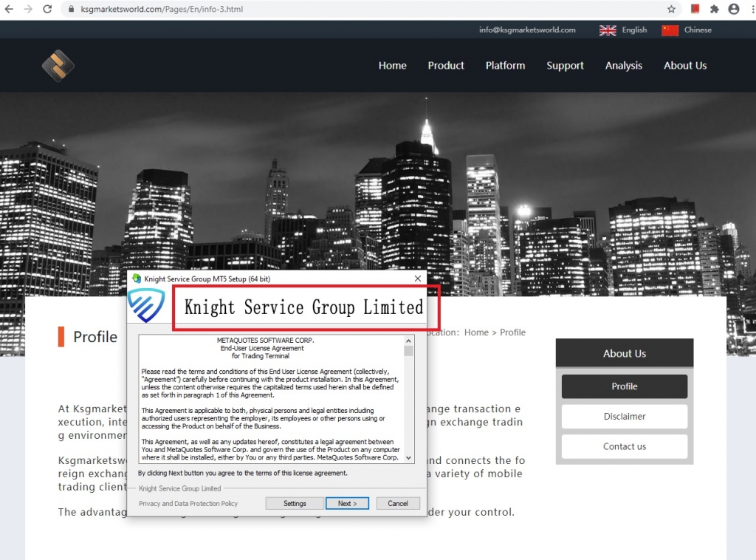The width and height of the screenshot is (756, 560).
Task: Click the 'Knight Service Group Limited' banner title
Action: coord(303,307)
